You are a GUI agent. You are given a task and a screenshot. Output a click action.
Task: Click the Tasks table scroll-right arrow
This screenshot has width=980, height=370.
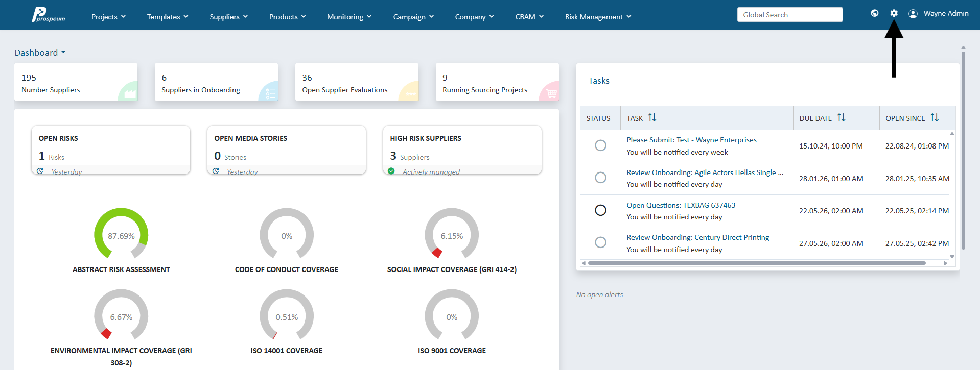click(x=945, y=263)
